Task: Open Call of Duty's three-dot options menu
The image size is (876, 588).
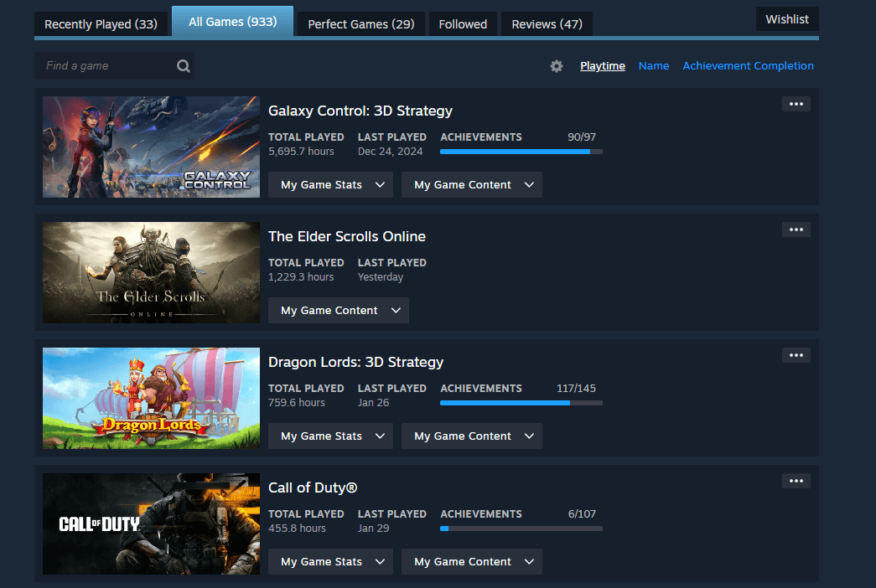Action: (796, 481)
